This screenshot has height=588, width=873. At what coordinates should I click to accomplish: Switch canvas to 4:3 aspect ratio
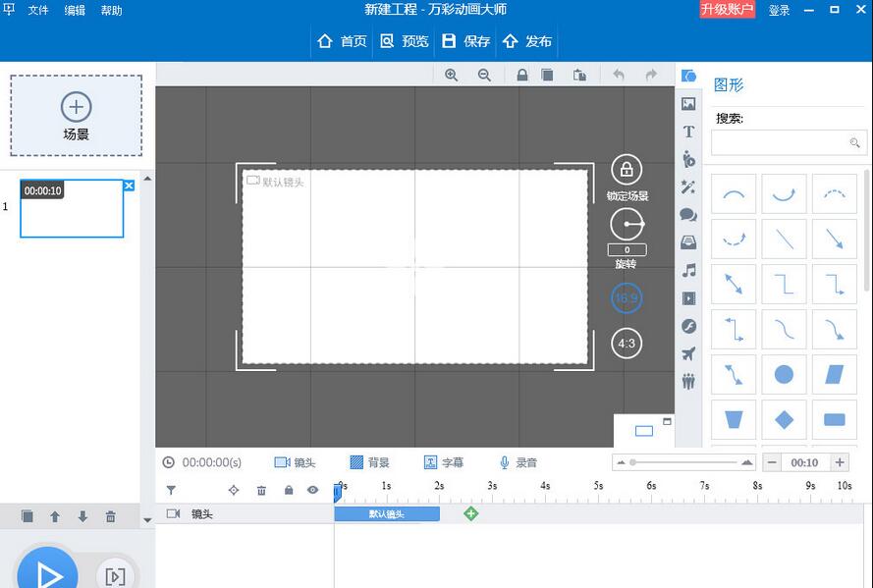pyautogui.click(x=627, y=344)
